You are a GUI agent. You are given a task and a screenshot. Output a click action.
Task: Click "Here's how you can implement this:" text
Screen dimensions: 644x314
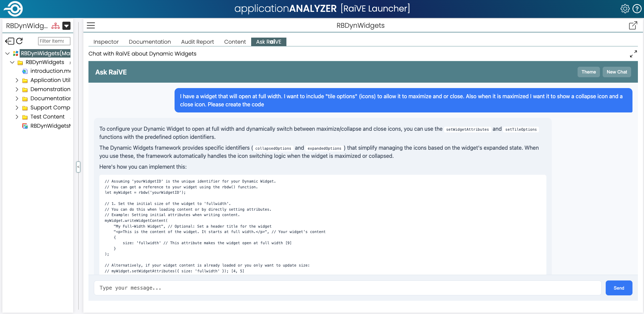(x=143, y=167)
